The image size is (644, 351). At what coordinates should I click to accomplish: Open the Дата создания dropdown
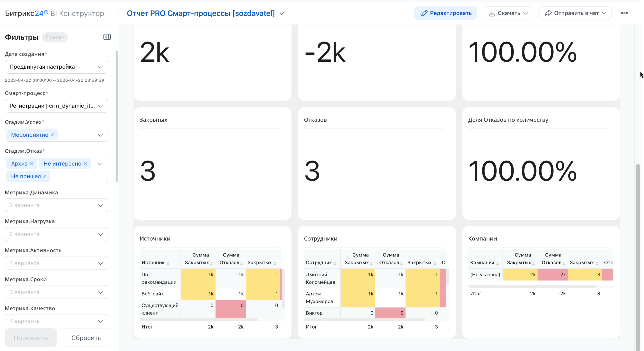pos(56,67)
